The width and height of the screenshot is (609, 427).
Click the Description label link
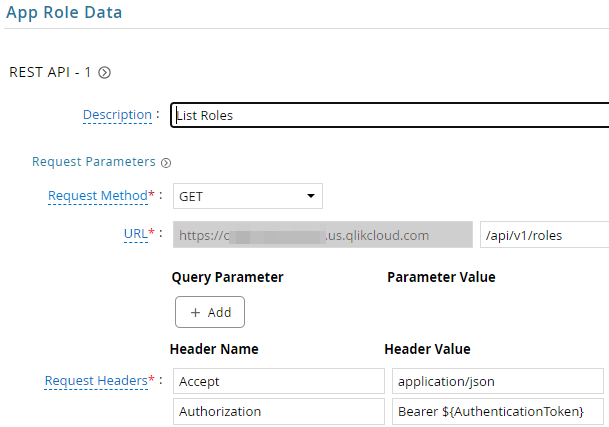point(117,115)
